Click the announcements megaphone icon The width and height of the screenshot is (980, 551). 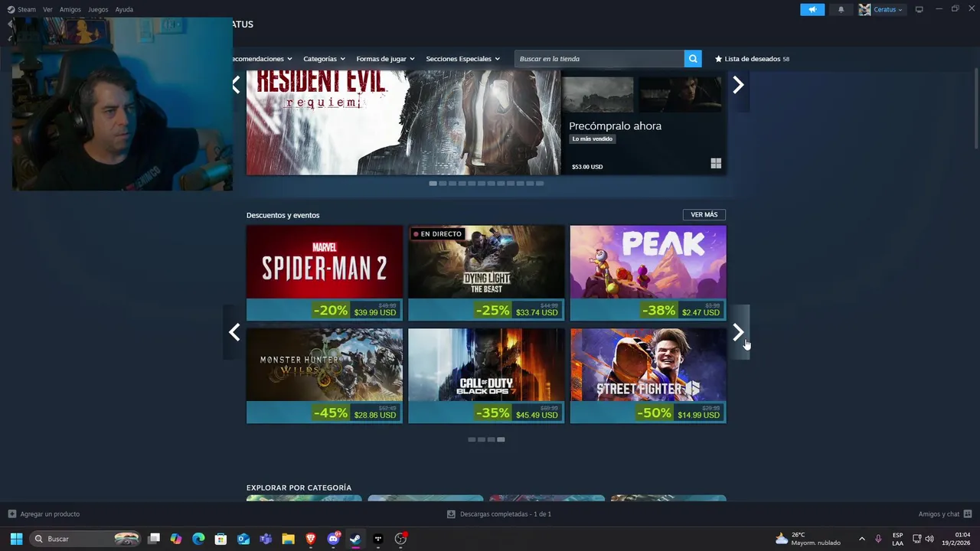[x=812, y=9]
